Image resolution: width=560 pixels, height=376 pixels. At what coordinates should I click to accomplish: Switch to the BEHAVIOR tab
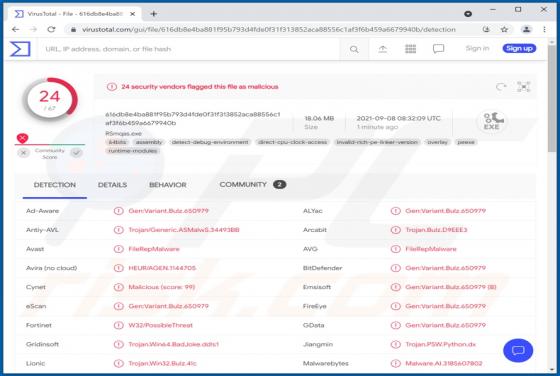coord(168,185)
